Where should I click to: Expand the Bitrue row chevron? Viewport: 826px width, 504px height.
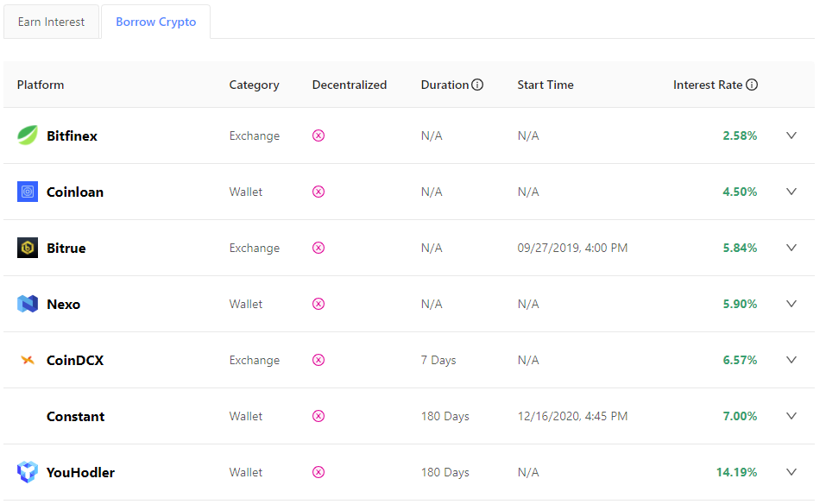click(x=791, y=248)
